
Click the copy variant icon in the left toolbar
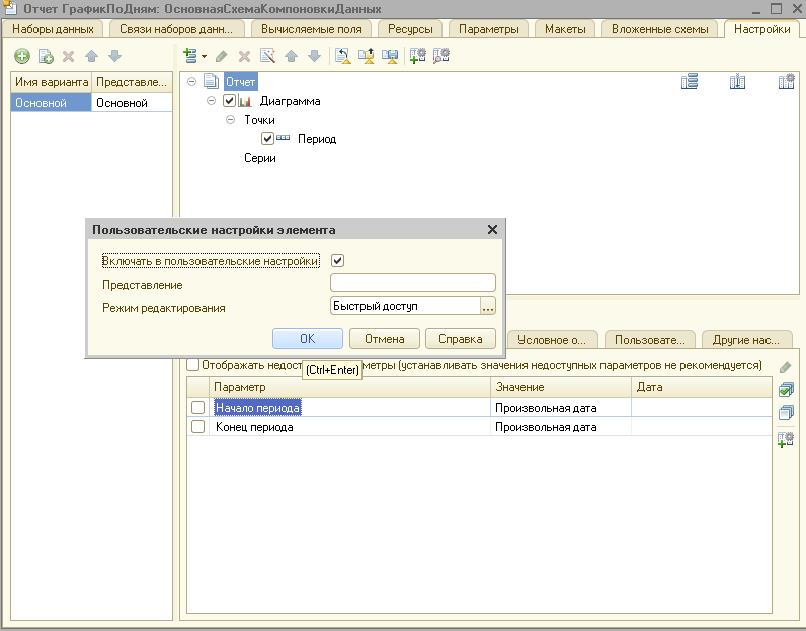point(45,57)
